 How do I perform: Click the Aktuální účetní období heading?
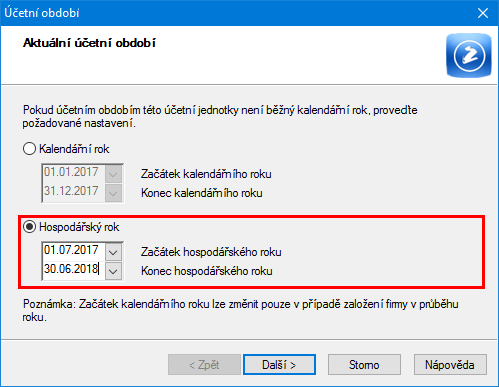coord(89,43)
